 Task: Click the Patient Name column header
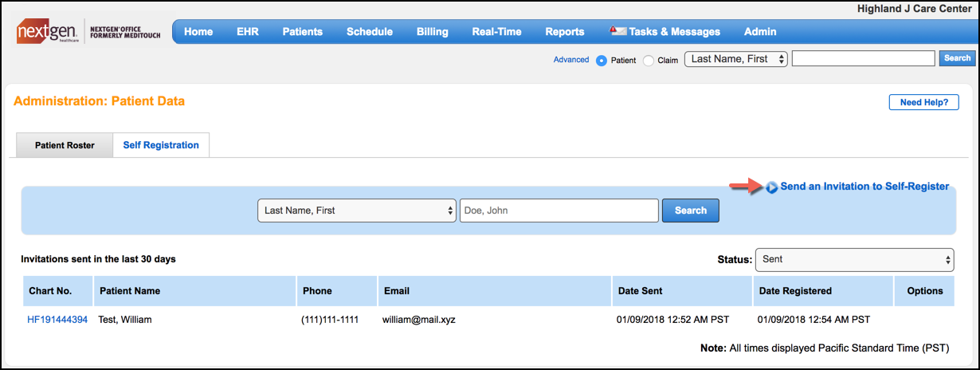coord(195,291)
